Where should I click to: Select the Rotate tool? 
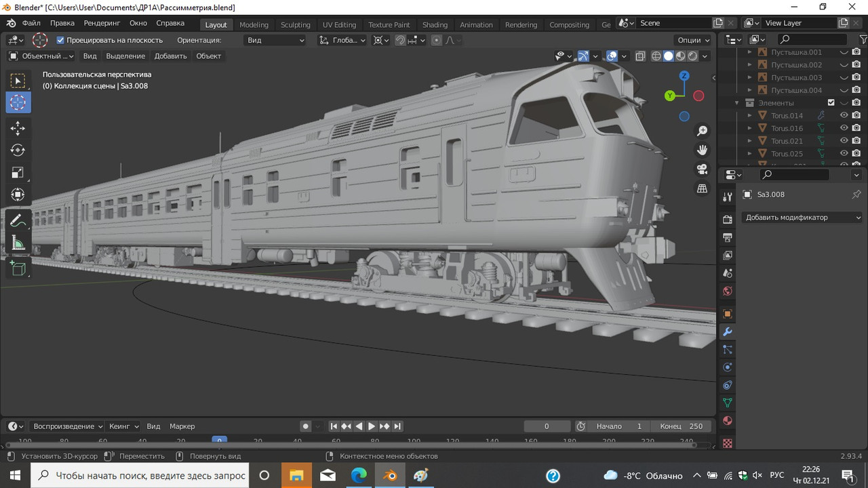pyautogui.click(x=18, y=150)
